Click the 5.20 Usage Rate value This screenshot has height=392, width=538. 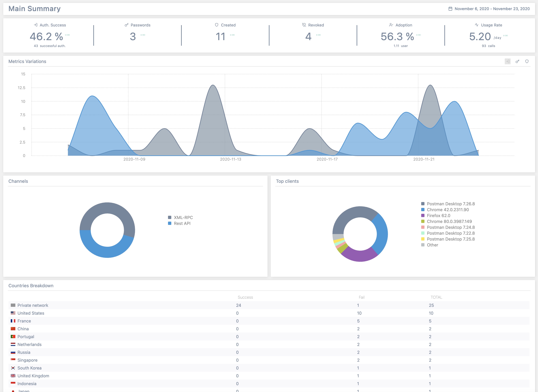point(480,37)
